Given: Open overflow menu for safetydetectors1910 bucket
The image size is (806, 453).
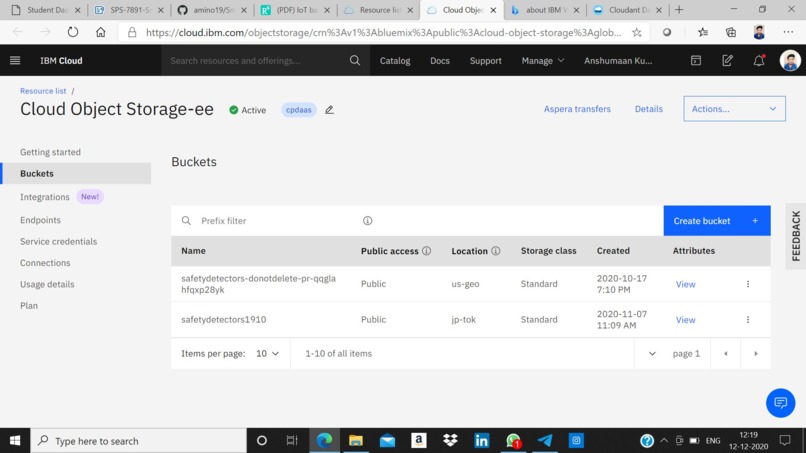Looking at the screenshot, I should coord(748,319).
